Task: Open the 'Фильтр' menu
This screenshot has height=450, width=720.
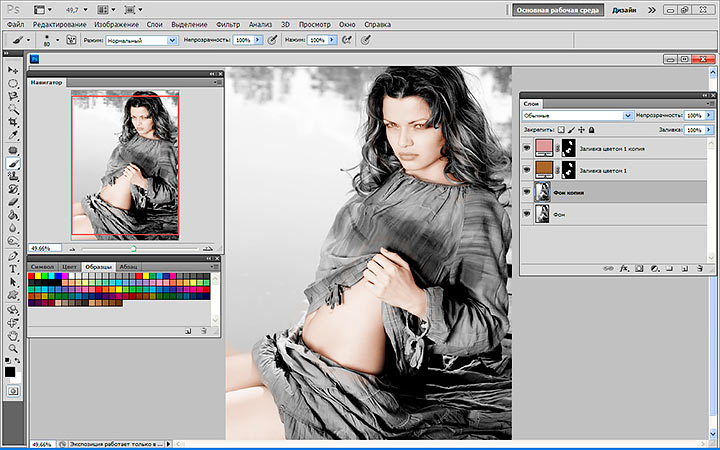Action: [x=228, y=23]
